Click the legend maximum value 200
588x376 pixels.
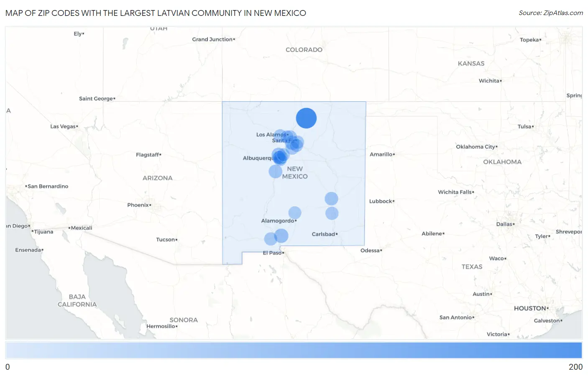click(x=575, y=367)
